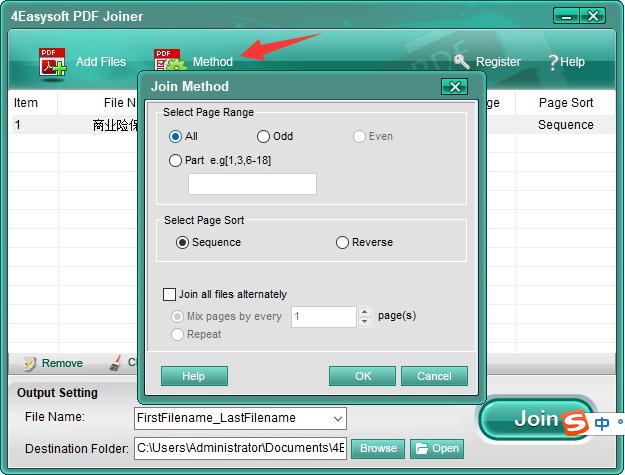Click OK in Join Method dialog
This screenshot has width=625, height=475.
[x=363, y=376]
